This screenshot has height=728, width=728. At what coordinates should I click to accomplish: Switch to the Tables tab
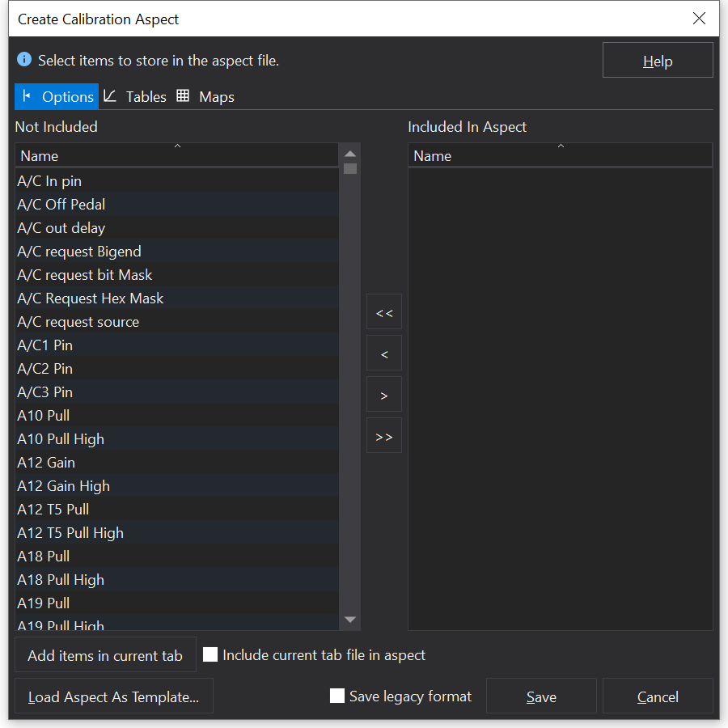(135, 97)
